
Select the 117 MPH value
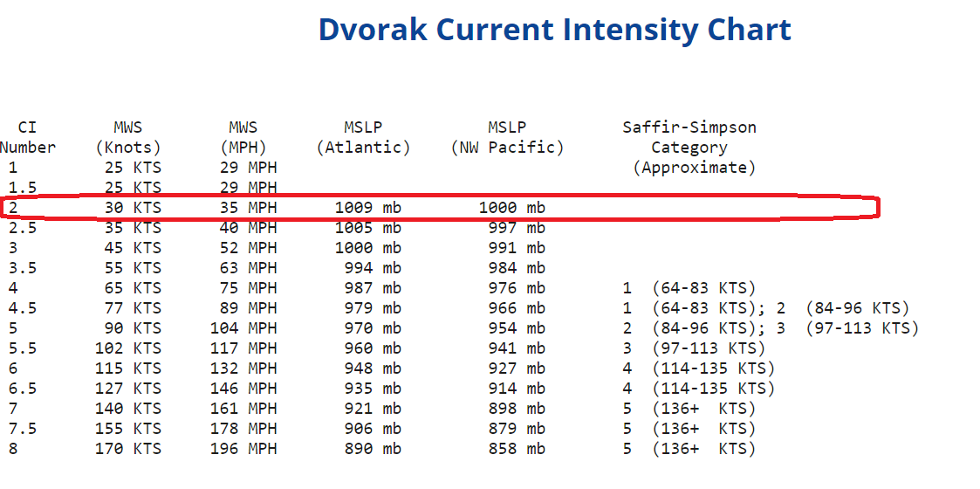(x=243, y=348)
